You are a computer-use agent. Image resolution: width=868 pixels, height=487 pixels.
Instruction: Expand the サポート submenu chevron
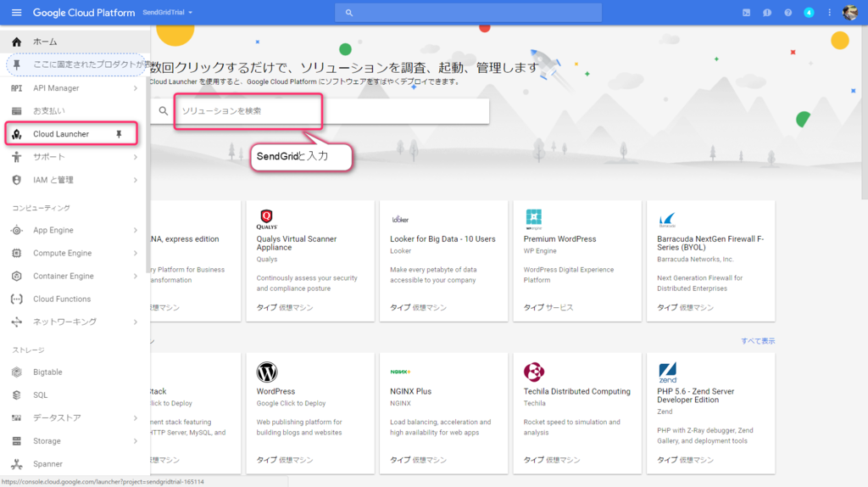coord(135,157)
